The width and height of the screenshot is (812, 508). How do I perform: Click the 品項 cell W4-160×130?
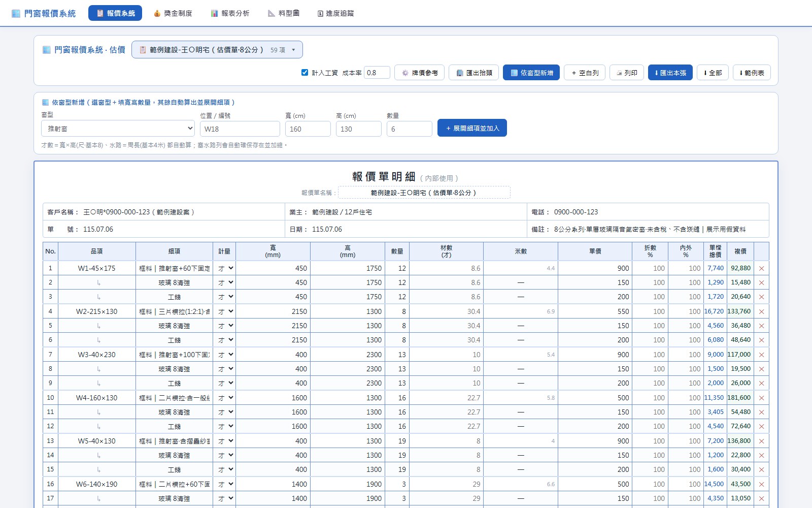tap(96, 398)
